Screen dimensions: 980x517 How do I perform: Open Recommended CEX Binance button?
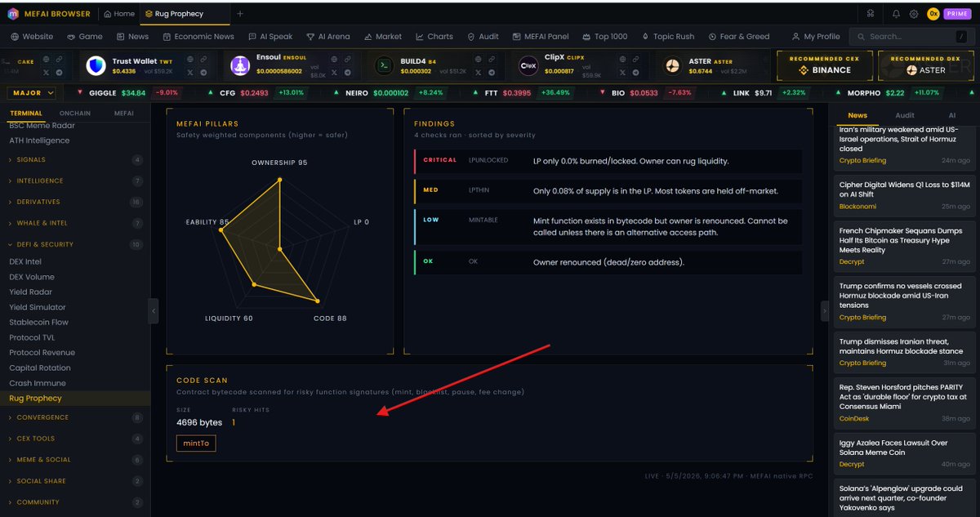(x=825, y=65)
